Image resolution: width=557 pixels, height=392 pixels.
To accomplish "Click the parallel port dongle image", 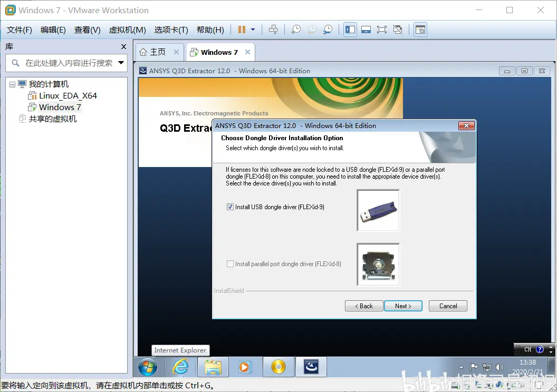I will [x=378, y=264].
